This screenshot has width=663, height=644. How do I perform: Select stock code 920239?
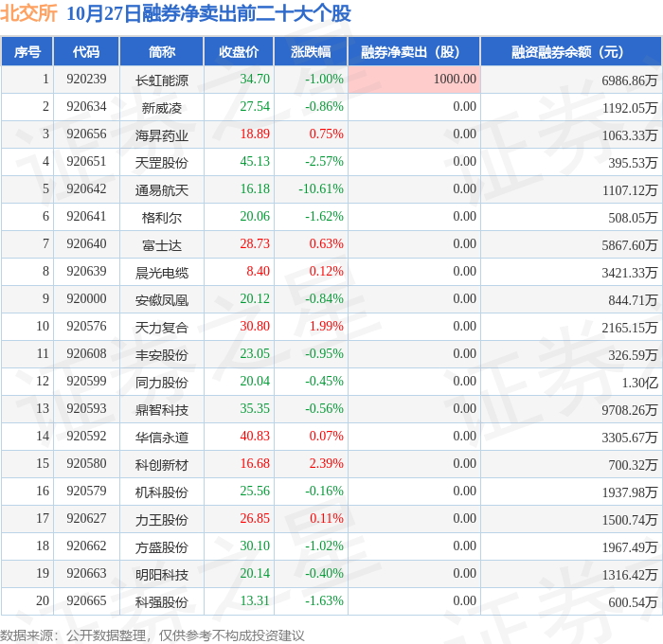86,79
